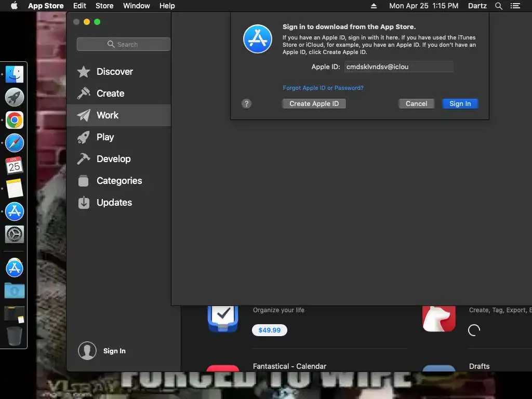Image resolution: width=532 pixels, height=399 pixels.
Task: Open Spotlight search in menu bar
Action: click(498, 6)
